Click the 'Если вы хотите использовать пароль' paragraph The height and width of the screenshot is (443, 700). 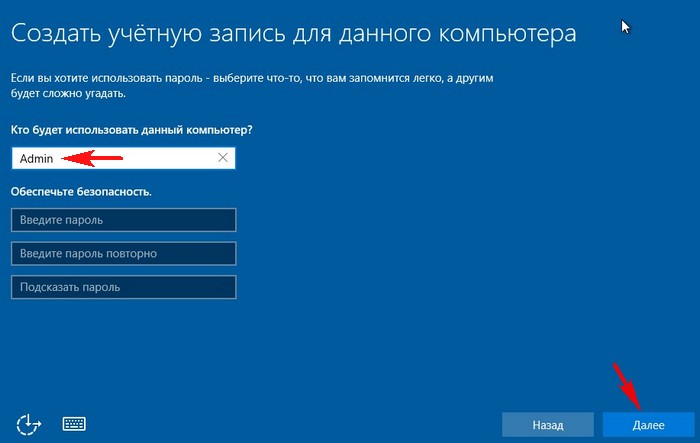(x=252, y=86)
